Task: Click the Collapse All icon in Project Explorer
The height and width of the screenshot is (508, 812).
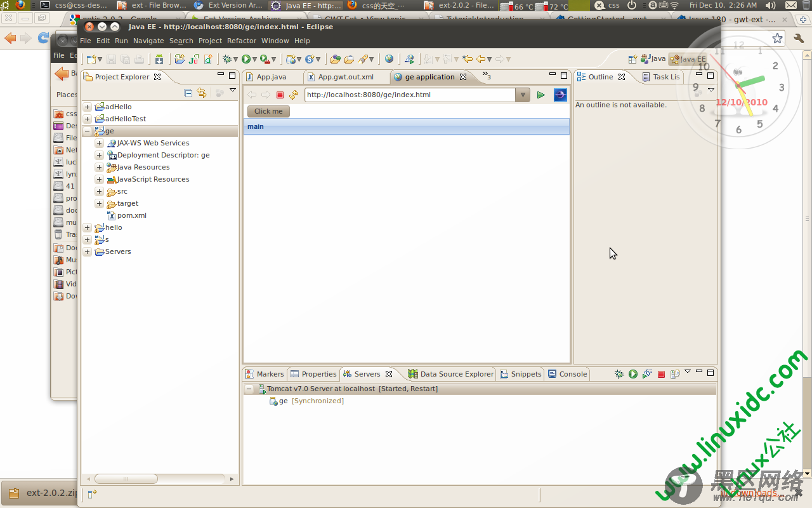Action: click(188, 93)
